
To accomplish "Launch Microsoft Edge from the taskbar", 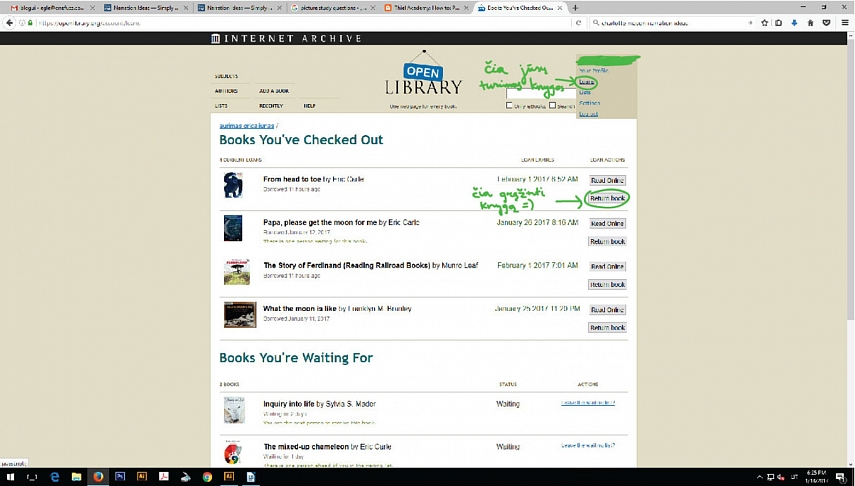I will [x=55, y=477].
